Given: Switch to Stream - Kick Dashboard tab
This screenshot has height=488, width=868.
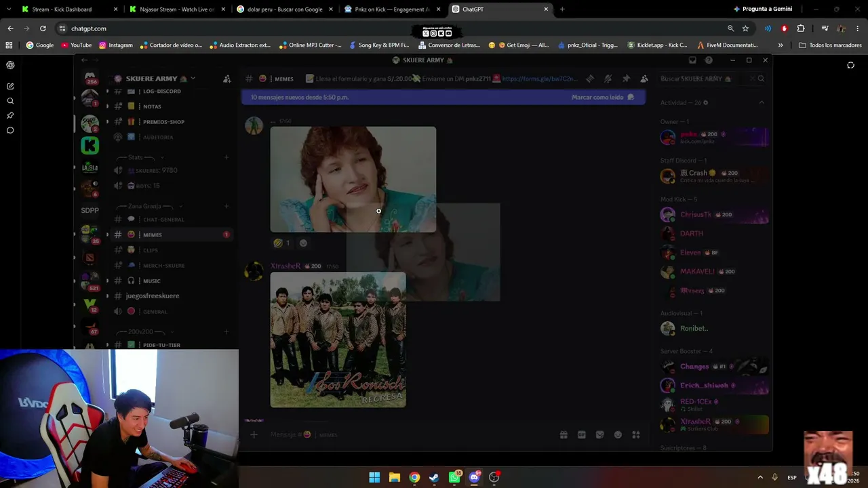Looking at the screenshot, I should coord(70,9).
